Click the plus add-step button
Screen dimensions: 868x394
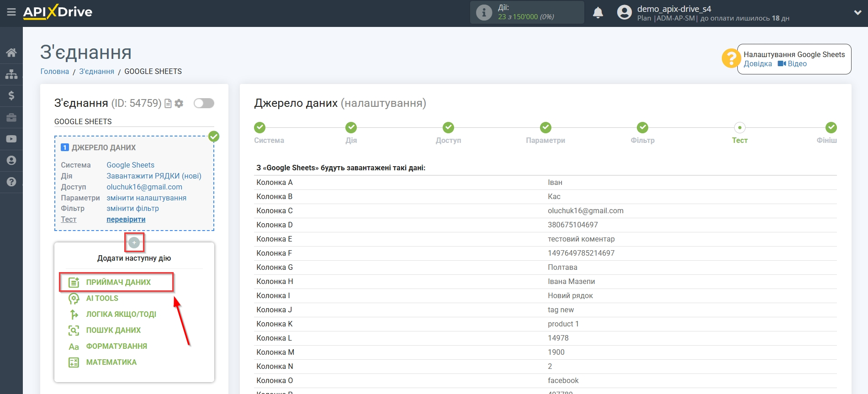point(134,242)
